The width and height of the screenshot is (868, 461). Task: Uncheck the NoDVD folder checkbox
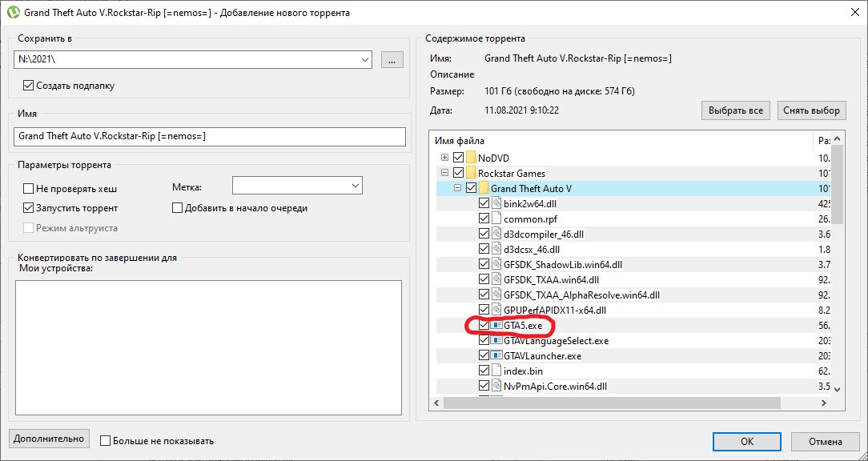[x=458, y=158]
